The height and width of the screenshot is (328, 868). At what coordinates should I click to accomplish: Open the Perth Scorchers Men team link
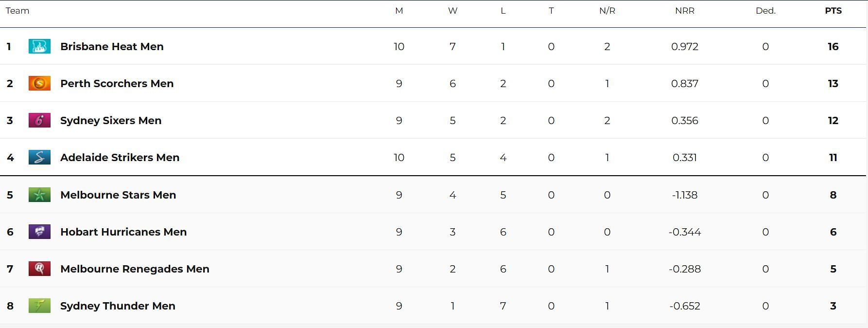click(x=117, y=83)
